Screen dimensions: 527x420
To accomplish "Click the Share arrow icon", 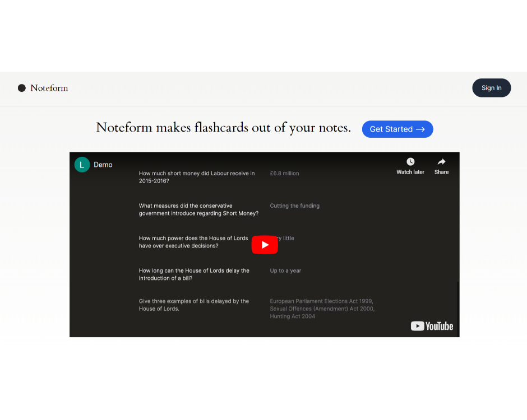I will 441,162.
